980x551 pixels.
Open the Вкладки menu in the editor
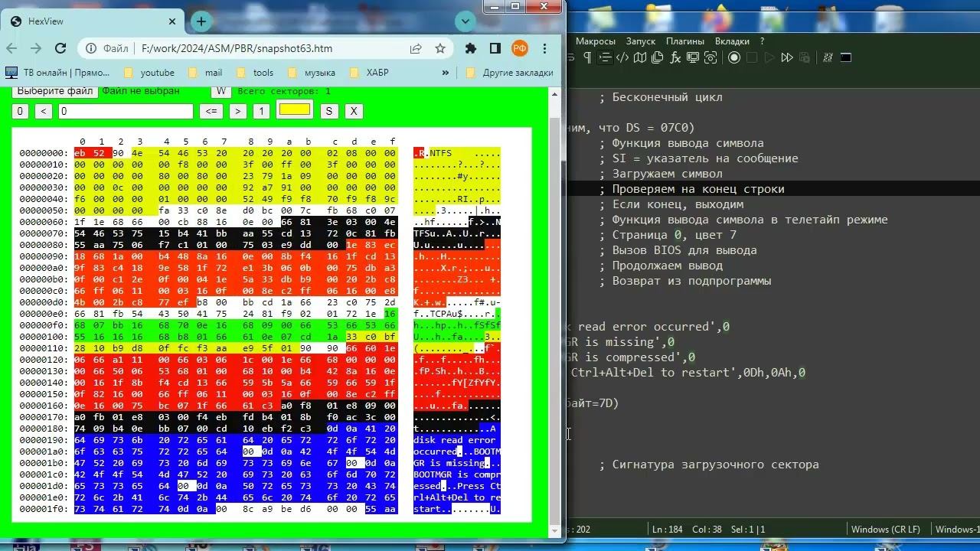coord(732,41)
